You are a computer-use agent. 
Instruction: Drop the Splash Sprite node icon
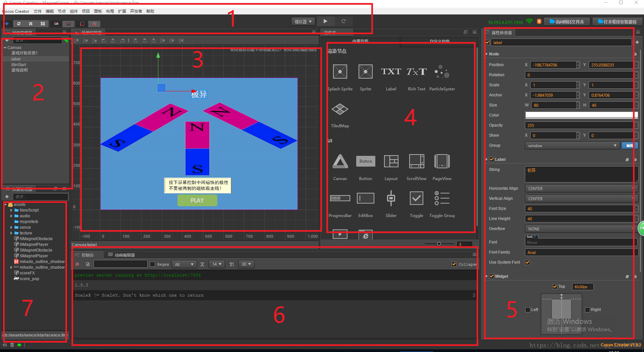click(340, 72)
